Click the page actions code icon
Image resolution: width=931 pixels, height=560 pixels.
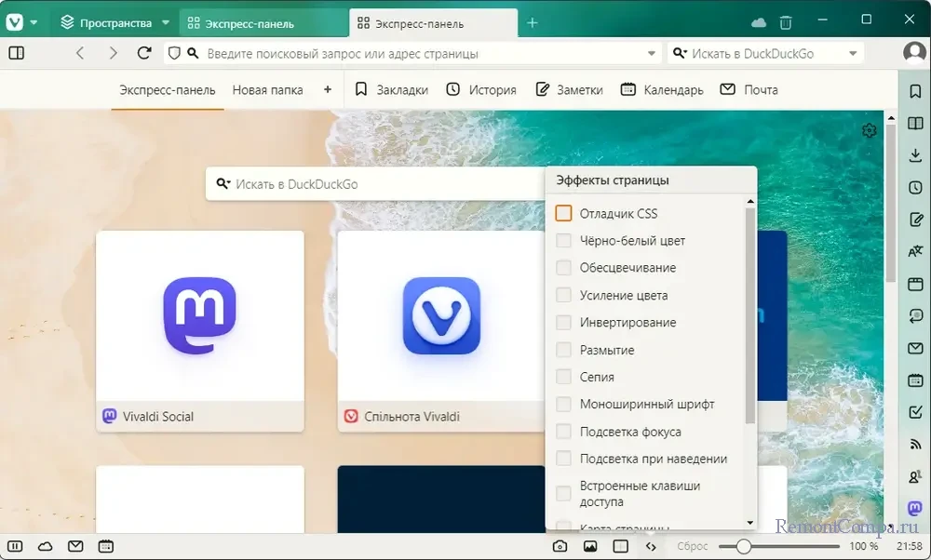[651, 546]
